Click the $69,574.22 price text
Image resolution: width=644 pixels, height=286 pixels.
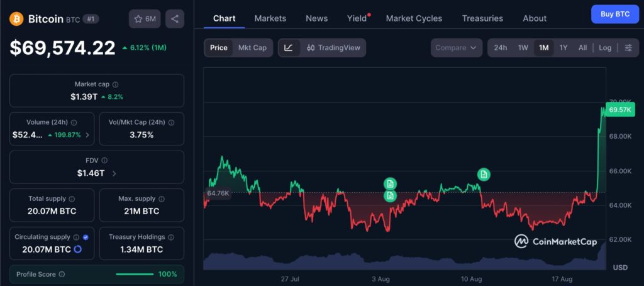[62, 48]
